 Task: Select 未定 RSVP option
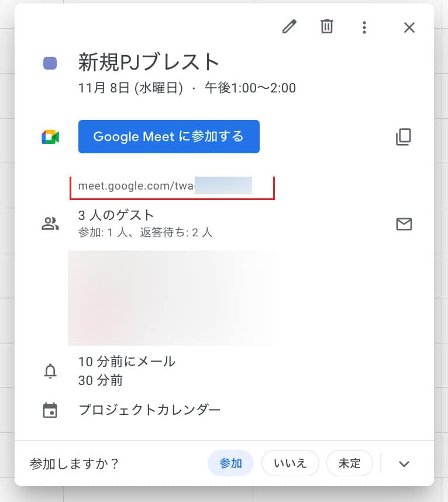(350, 463)
